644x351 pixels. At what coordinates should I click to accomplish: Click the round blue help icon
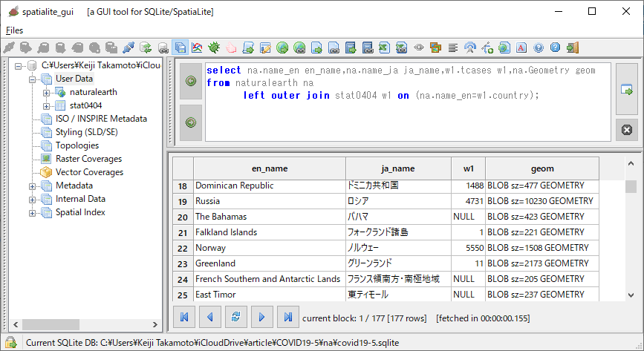539,47
